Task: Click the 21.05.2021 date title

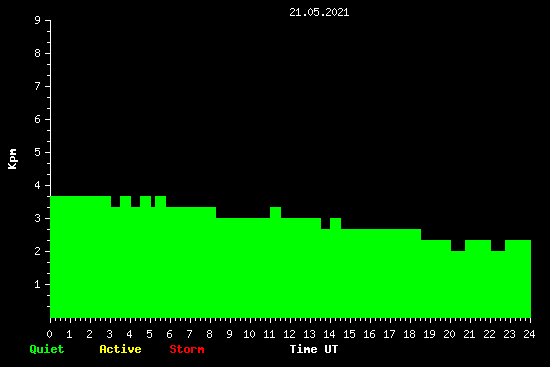Action: [x=319, y=12]
